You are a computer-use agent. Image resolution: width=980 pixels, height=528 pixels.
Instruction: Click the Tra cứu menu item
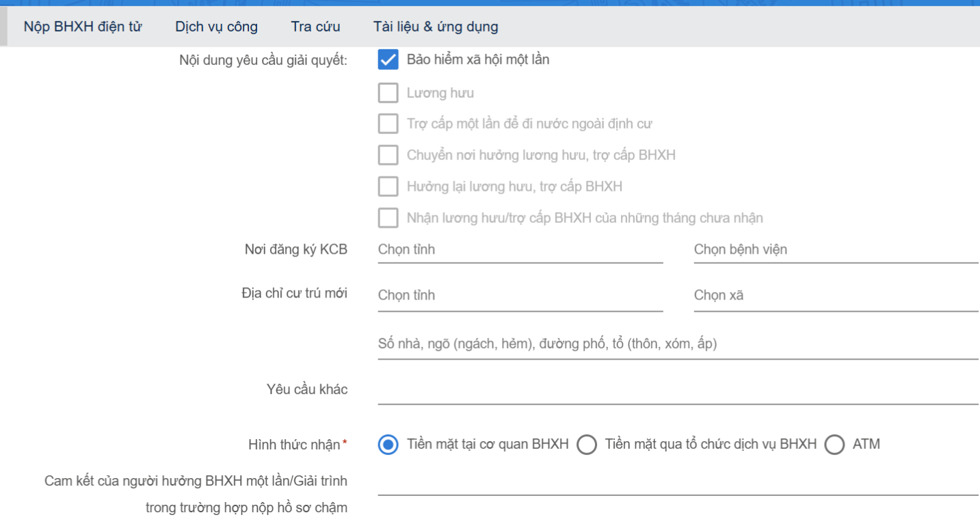pos(315,27)
